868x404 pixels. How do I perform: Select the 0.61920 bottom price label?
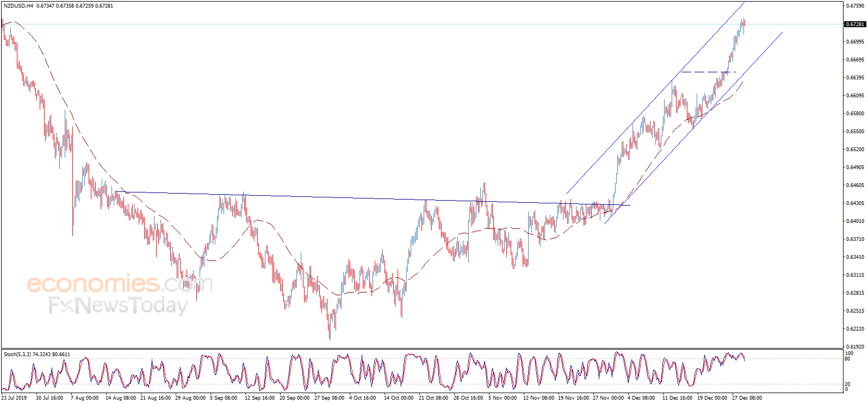click(855, 347)
